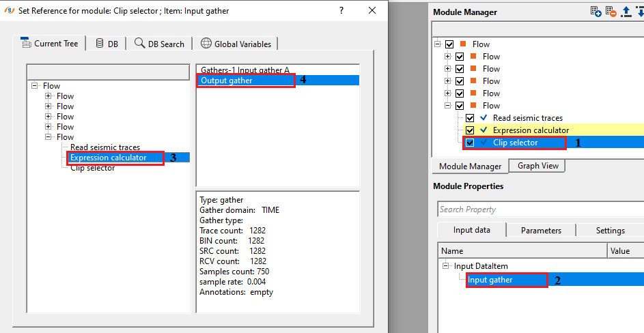The height and width of the screenshot is (333, 644).
Task: Open the Parameters properties tab
Action: (x=541, y=230)
